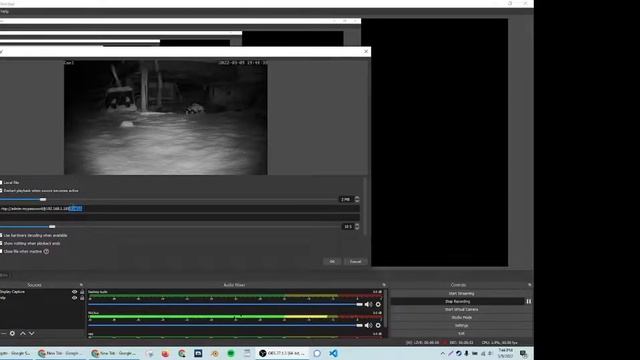The width and height of the screenshot is (640, 360).
Task: Open notification center icon
Action: click(524, 353)
